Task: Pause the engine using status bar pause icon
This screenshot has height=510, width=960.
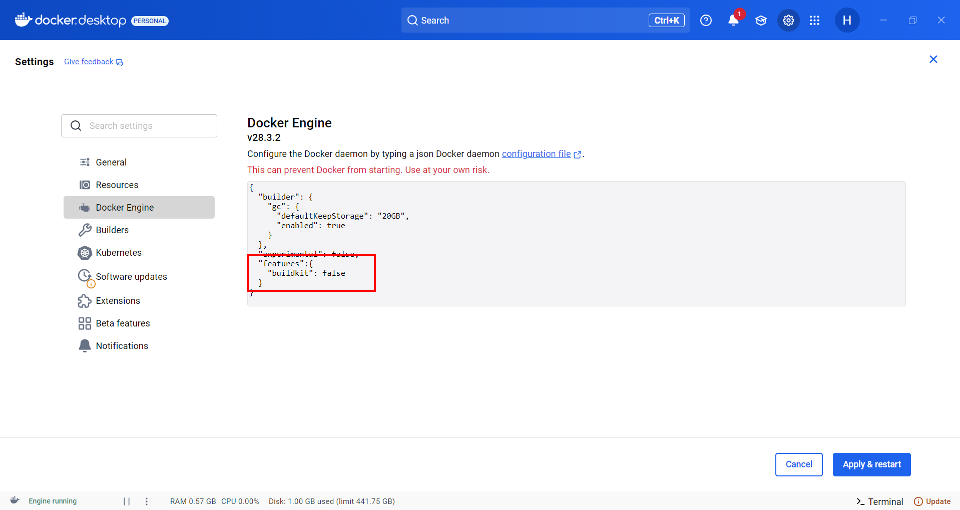Action: pyautogui.click(x=127, y=501)
